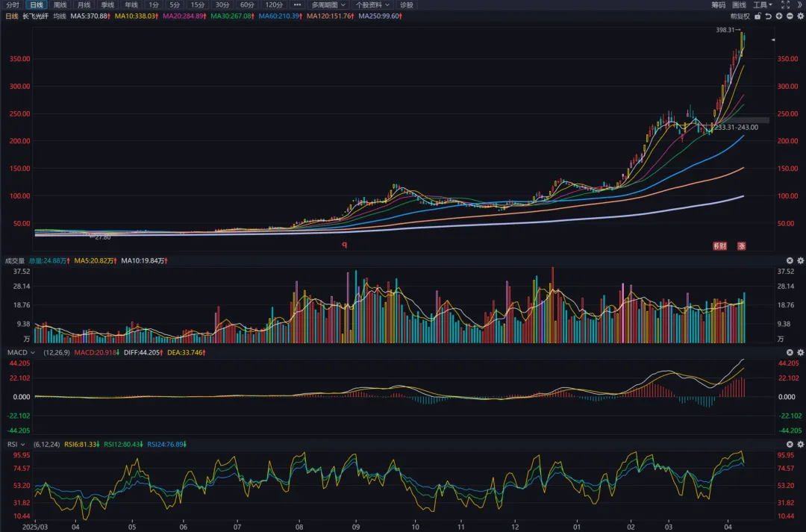Screen dimensions: 806x532
Task: Switch to 周线 weekly tab
Action: coord(60,4)
